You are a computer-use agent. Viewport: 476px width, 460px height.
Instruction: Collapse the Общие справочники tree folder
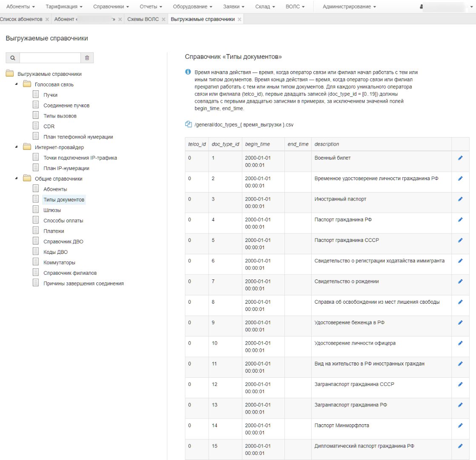pos(17,178)
